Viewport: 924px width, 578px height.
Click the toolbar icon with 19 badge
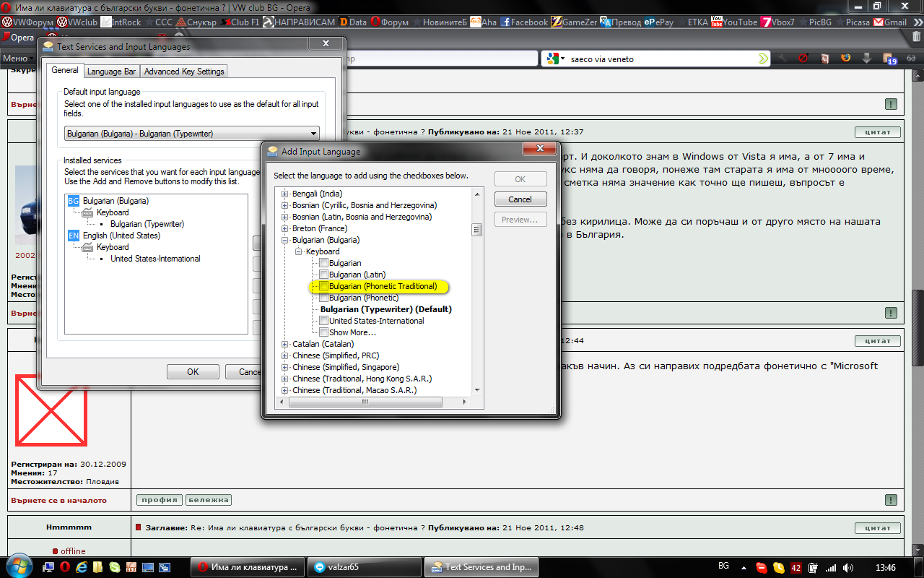tap(890, 59)
